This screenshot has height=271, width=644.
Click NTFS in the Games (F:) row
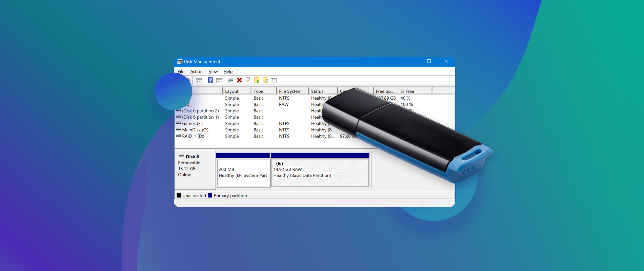click(x=284, y=124)
